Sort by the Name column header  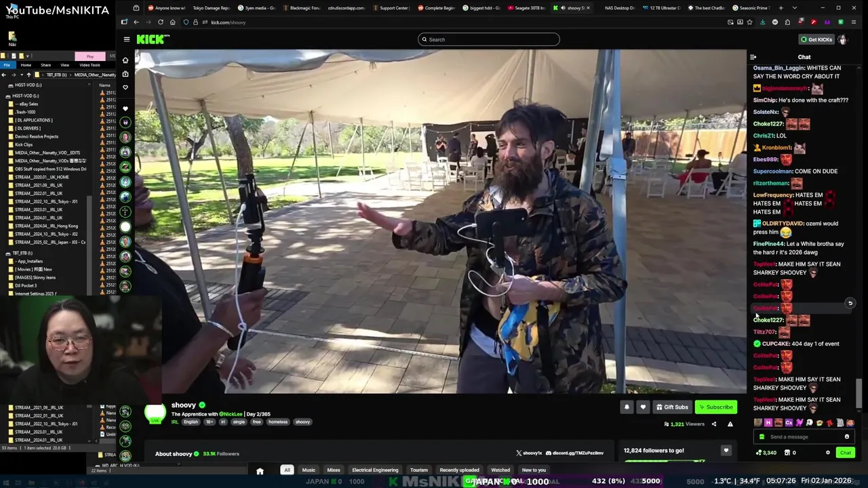pos(104,85)
